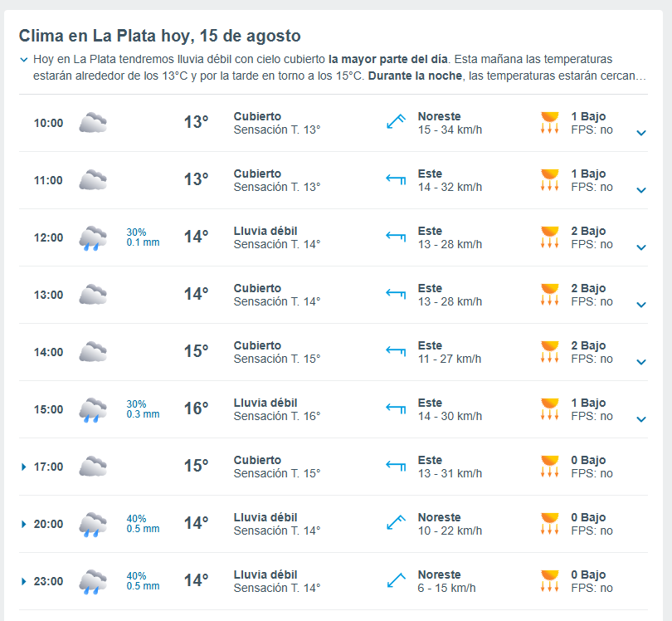Click the UV index sun icon at 20:00
The height and width of the screenshot is (621, 672).
pos(550,523)
